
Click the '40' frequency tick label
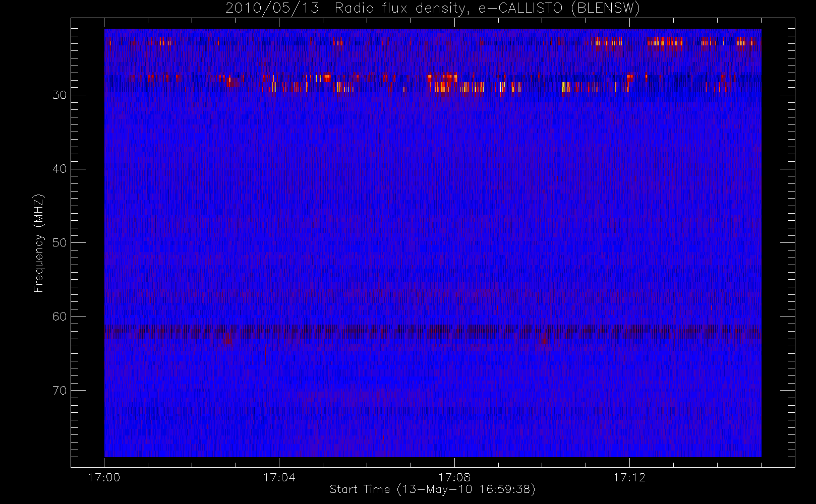coord(60,169)
